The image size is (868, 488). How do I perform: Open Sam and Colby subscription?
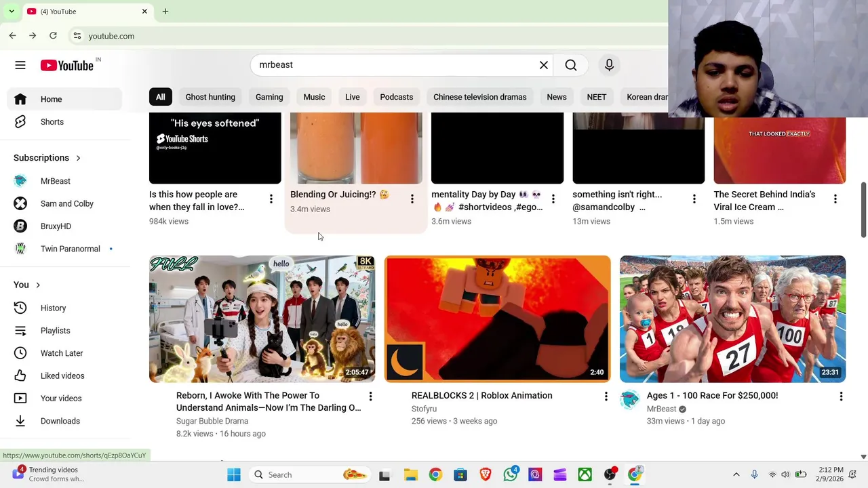coord(65,203)
